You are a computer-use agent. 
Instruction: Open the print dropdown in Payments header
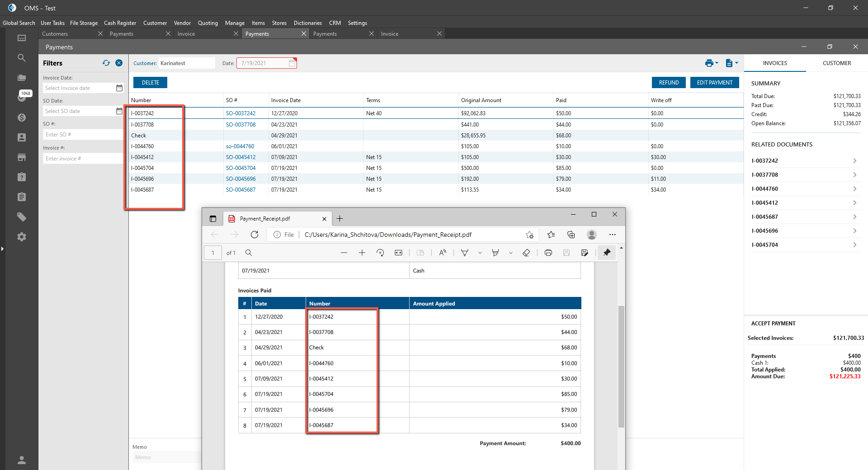click(x=711, y=63)
